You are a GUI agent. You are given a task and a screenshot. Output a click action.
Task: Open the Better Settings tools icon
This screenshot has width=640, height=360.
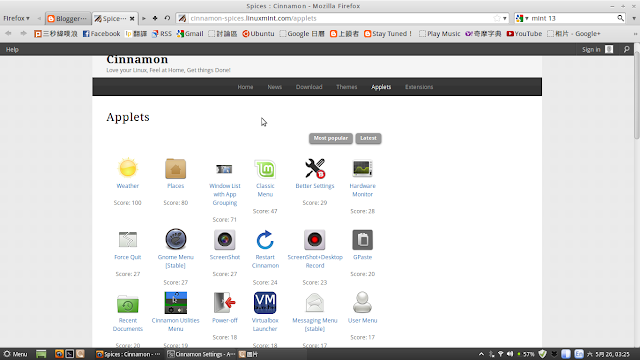pos(315,168)
